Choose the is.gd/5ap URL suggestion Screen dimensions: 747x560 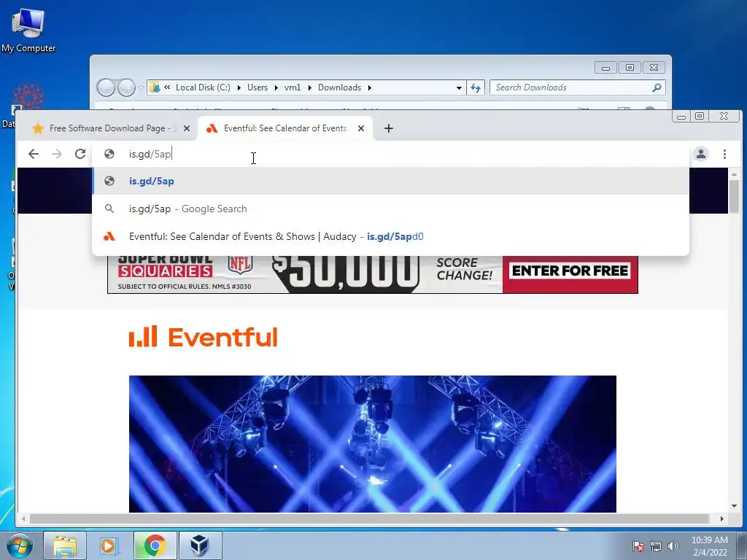coord(391,181)
